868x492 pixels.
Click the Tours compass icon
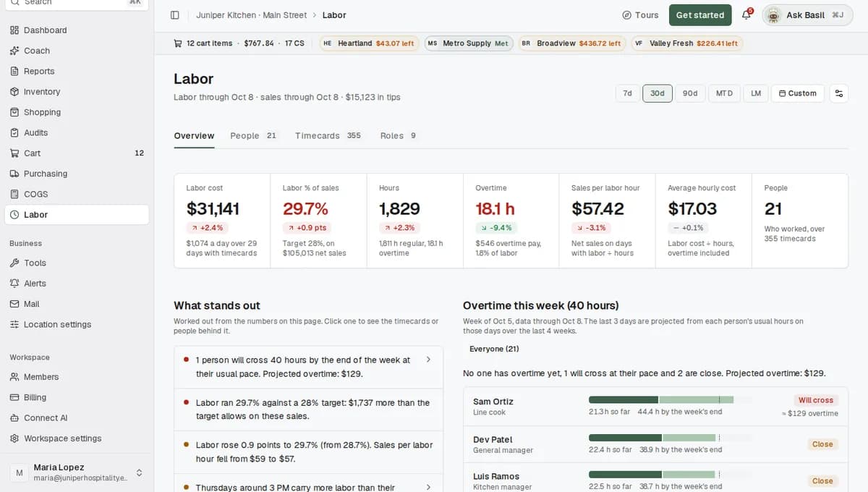coord(626,15)
